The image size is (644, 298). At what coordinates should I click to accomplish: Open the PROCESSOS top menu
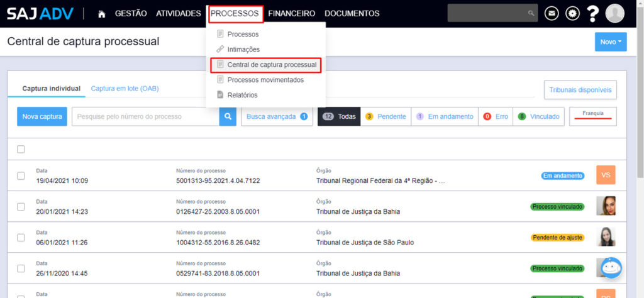tap(235, 14)
